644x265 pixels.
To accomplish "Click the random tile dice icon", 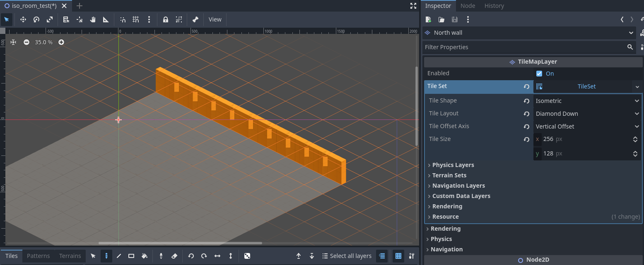I will pos(247,256).
